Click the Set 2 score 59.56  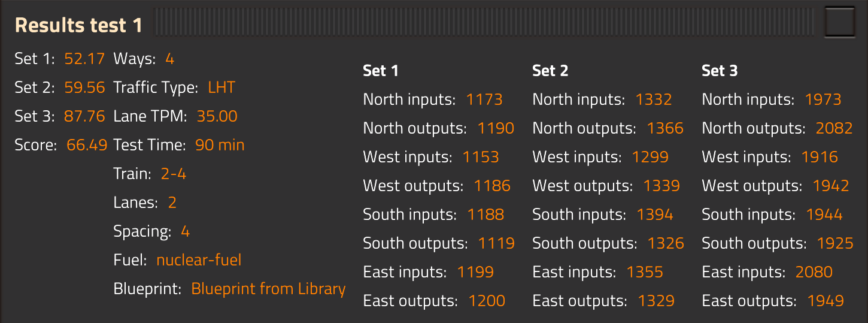pos(84,87)
